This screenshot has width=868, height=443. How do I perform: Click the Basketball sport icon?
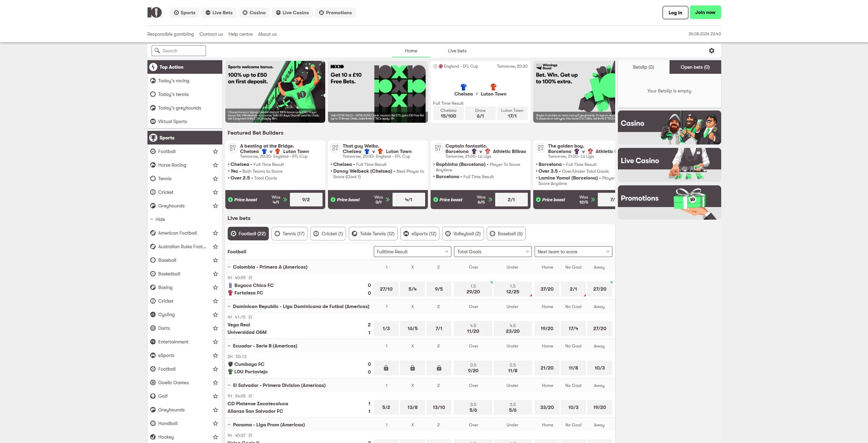point(153,274)
